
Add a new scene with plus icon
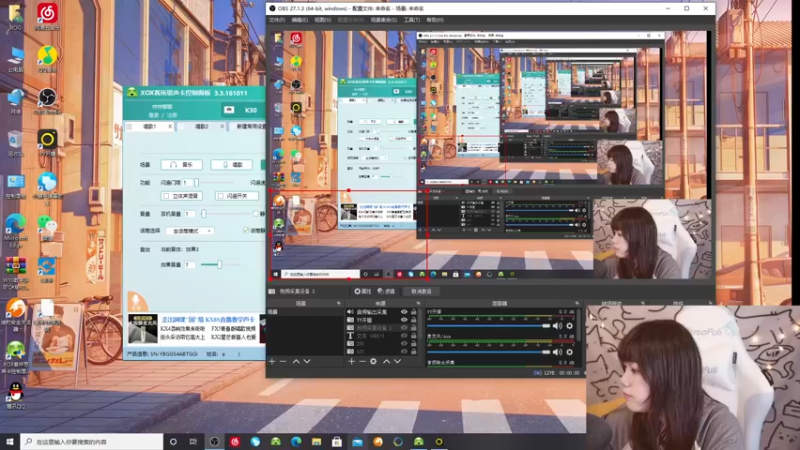coord(272,361)
